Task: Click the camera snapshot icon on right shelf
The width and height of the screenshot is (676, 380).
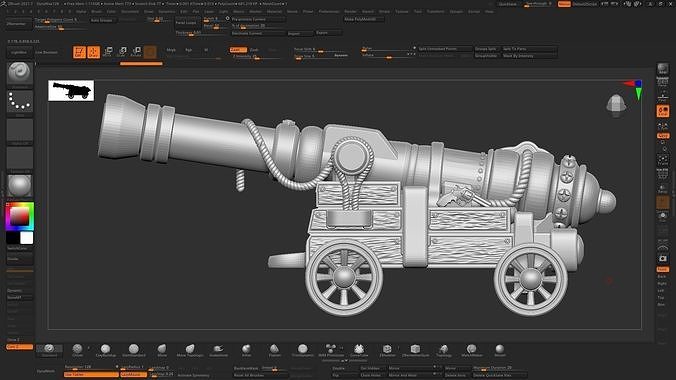Action: click(663, 258)
